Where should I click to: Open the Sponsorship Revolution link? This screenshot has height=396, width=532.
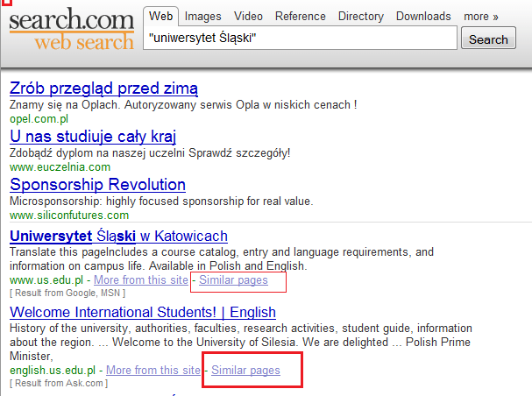point(97,185)
